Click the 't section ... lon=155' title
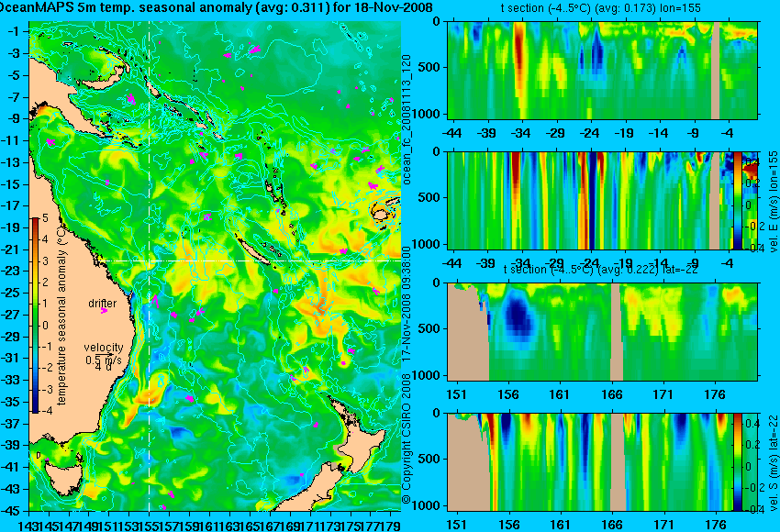This screenshot has height=532, width=780. [600, 8]
